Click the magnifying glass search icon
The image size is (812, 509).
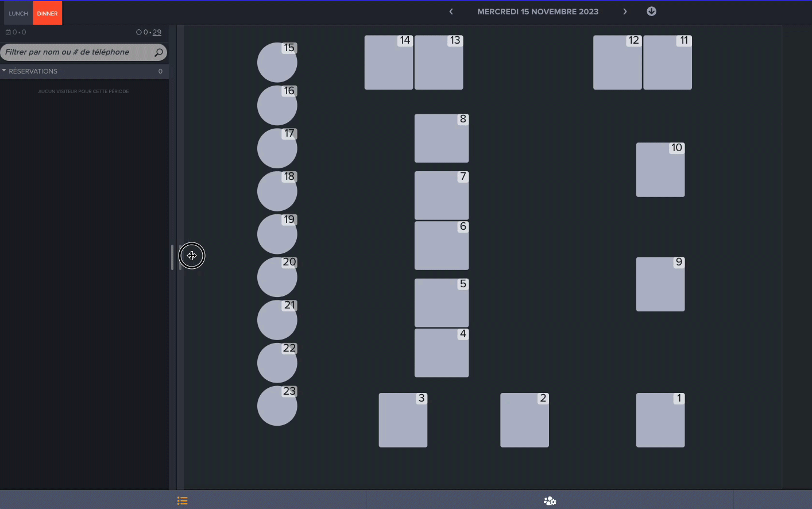pos(157,52)
